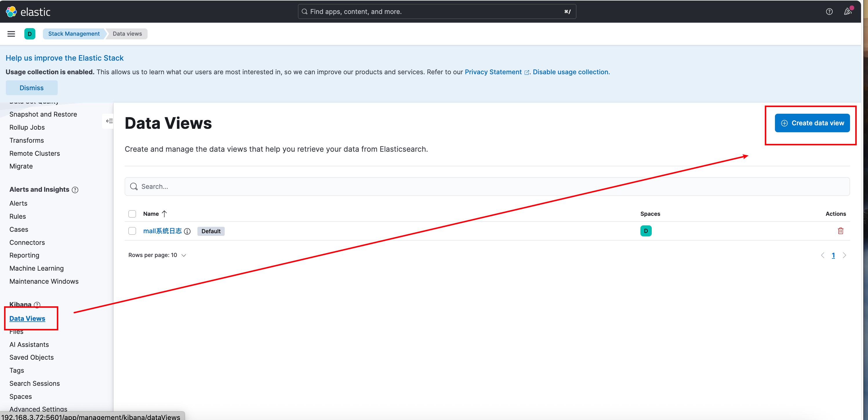Sort by Name column arrow
Viewport: 868px width, 420px height.
[164, 214]
